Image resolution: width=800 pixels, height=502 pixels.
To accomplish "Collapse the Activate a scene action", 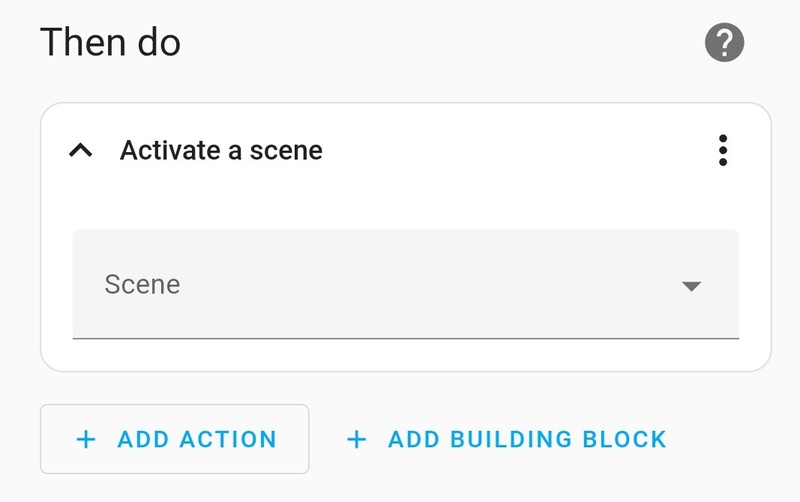I will coord(81,151).
